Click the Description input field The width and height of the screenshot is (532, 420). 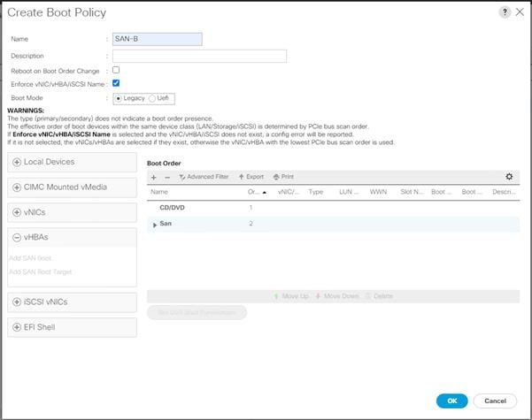click(199, 56)
